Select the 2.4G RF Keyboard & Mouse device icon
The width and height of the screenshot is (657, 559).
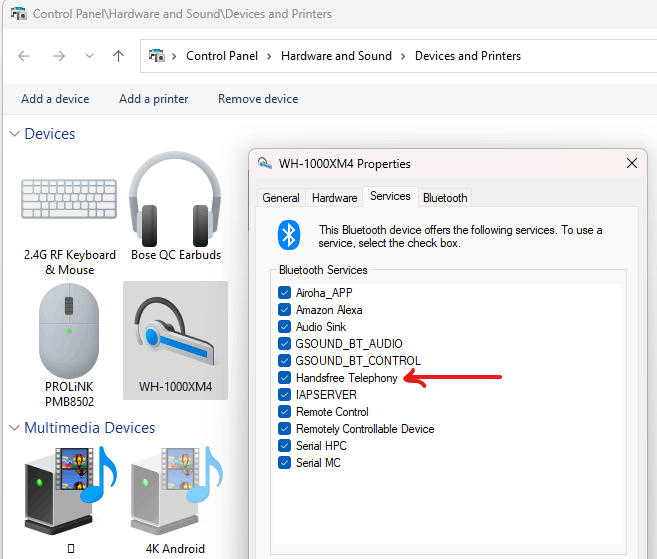[x=69, y=199]
